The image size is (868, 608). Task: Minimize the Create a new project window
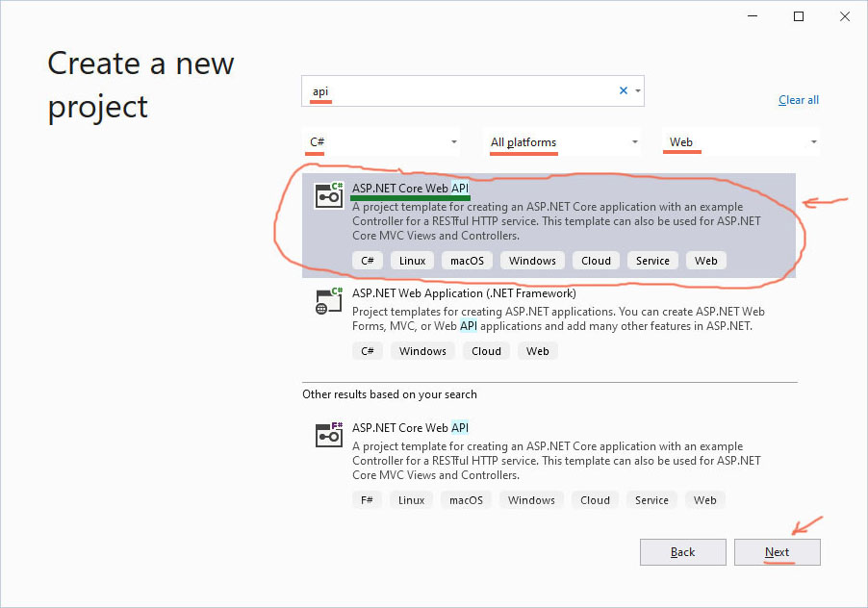753,16
